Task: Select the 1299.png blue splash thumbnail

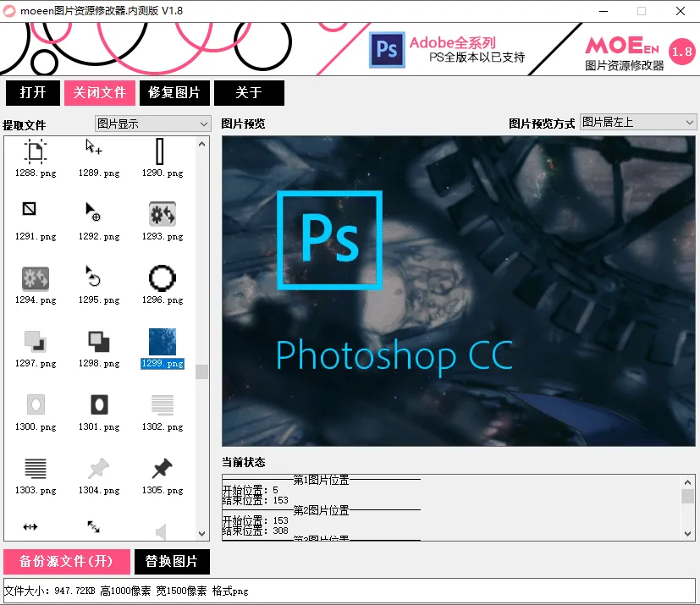Action: pos(162,342)
